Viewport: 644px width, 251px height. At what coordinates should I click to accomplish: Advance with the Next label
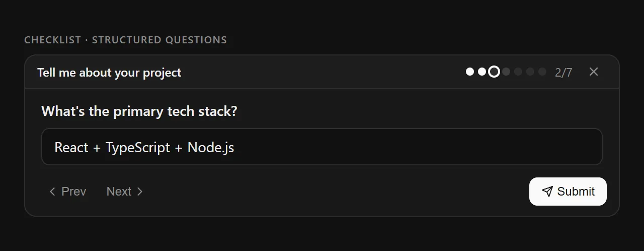119,192
